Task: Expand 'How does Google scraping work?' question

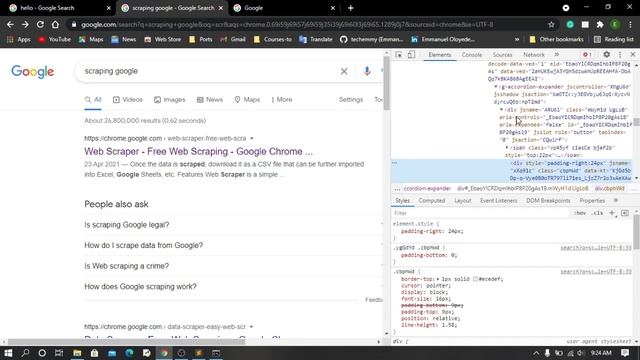Action: pos(233,287)
